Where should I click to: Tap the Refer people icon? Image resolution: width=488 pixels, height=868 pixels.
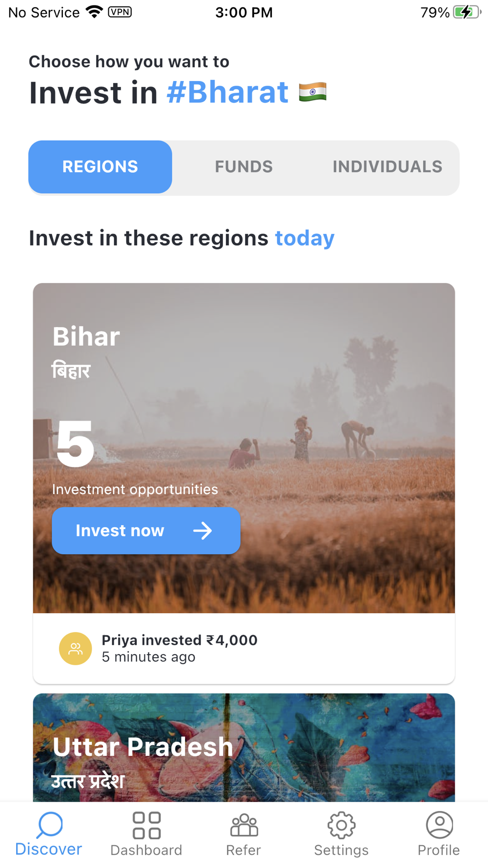pyautogui.click(x=244, y=825)
